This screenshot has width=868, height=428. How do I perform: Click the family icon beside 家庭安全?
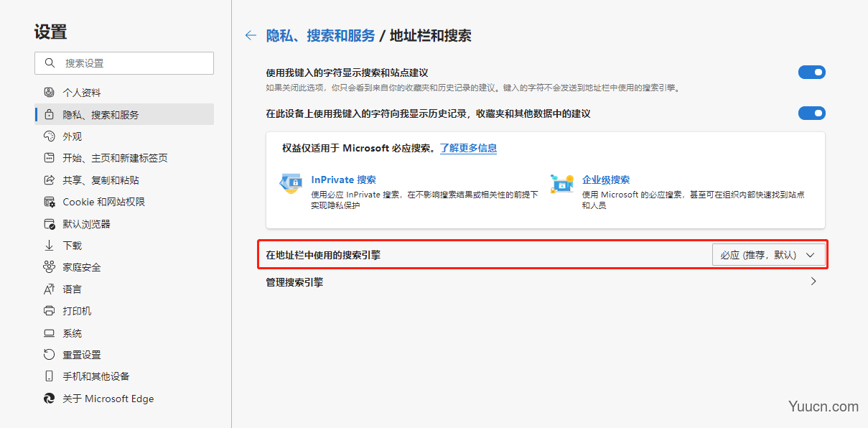click(49, 267)
